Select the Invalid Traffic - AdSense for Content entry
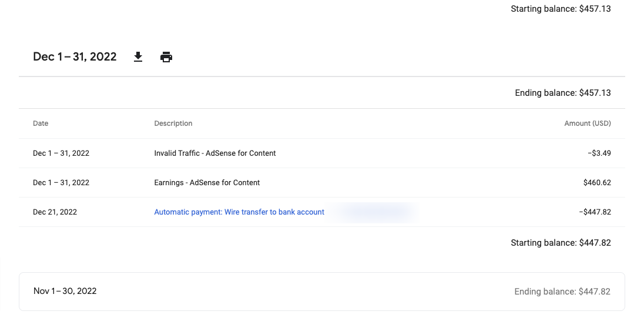 coord(215,153)
